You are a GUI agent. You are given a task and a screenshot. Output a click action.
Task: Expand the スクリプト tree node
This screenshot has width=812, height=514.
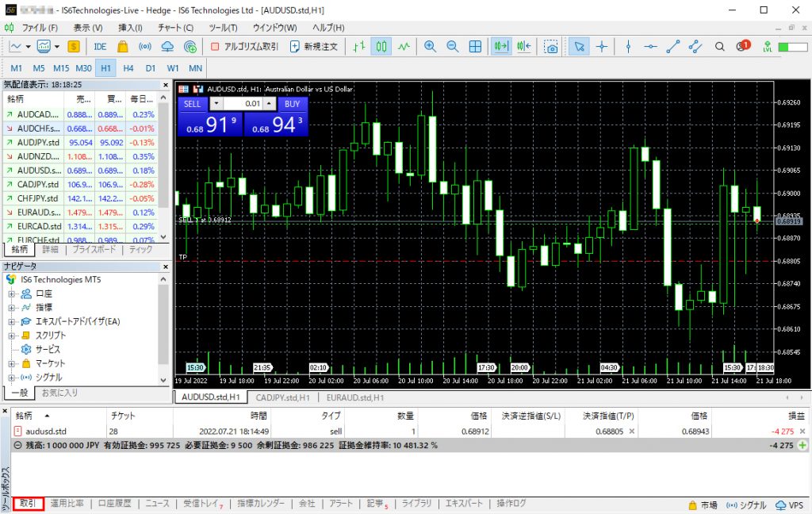(x=11, y=336)
